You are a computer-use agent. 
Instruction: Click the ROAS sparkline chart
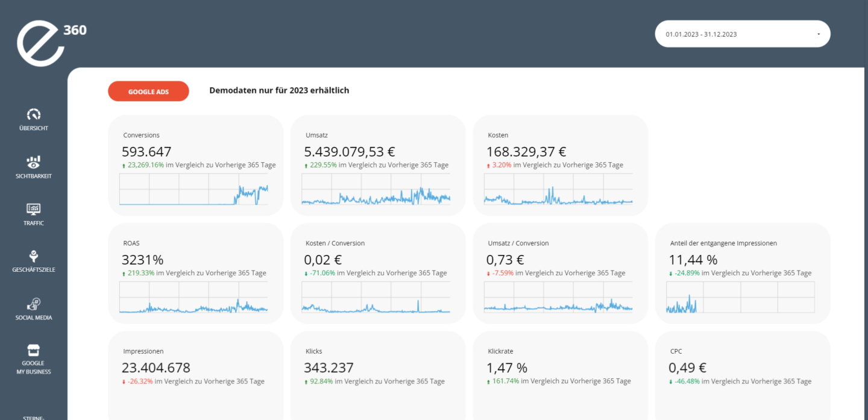(194, 298)
